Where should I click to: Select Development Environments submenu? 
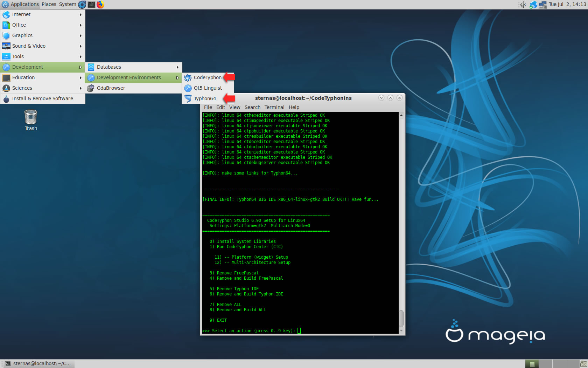tap(133, 77)
